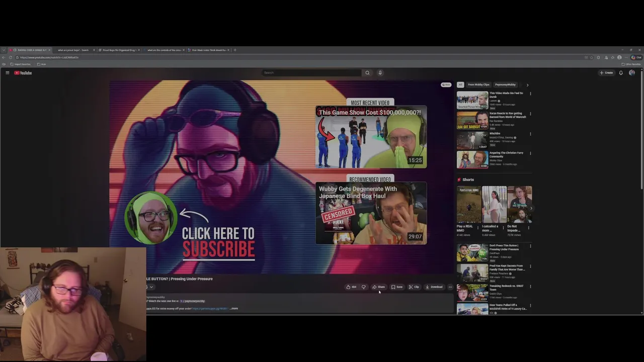
Task: Select the PaymoneyWubby filter chip
Action: click(505, 85)
